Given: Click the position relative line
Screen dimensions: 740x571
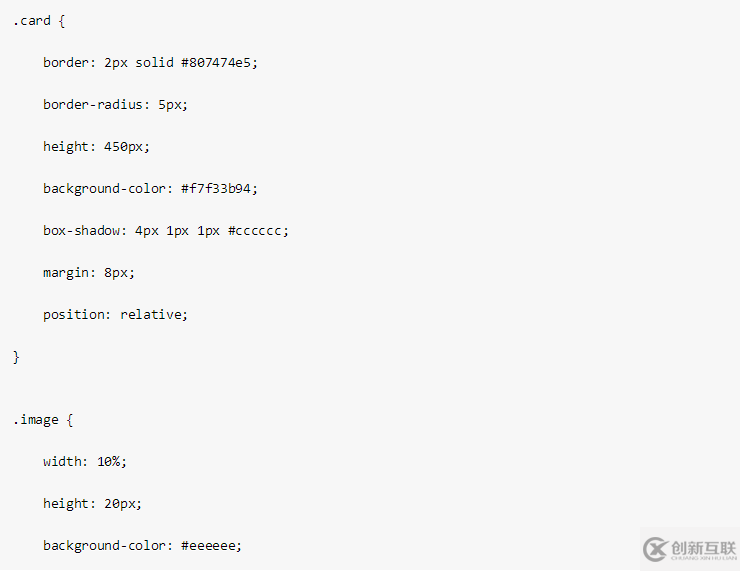Looking at the screenshot, I should tap(115, 315).
